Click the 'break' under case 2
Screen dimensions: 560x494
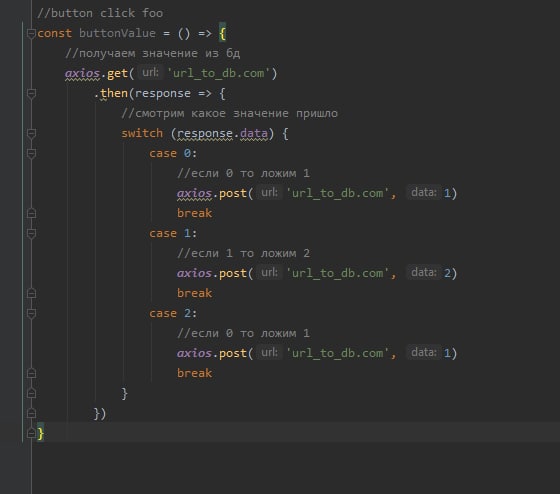coord(194,373)
